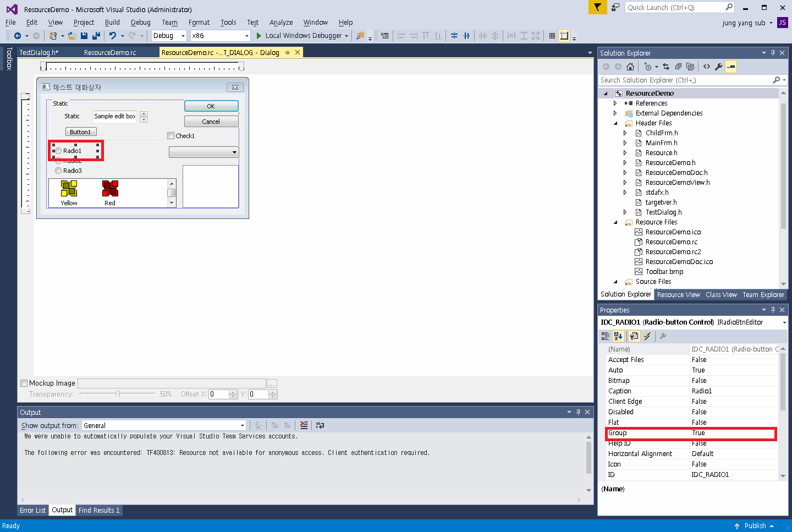Click the Toggle Grid icon in dialog toolbar
792x532 pixels.
click(x=552, y=36)
